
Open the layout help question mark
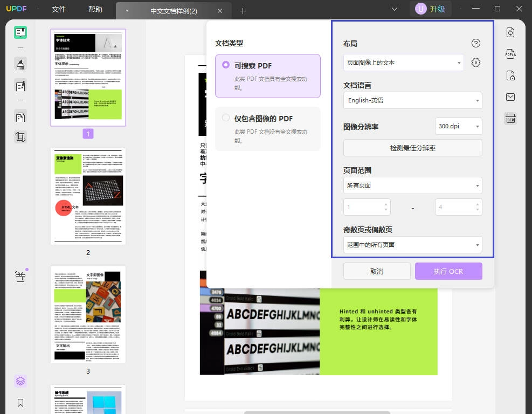coord(476,43)
